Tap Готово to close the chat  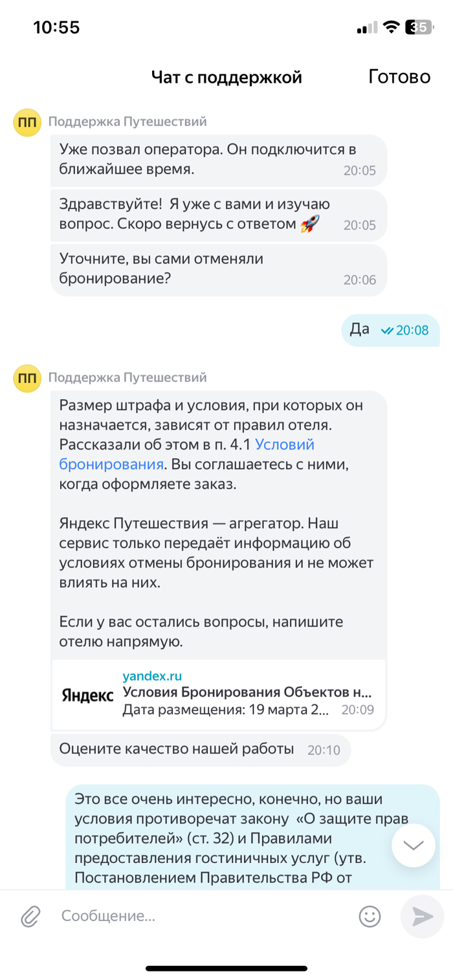pyautogui.click(x=399, y=77)
